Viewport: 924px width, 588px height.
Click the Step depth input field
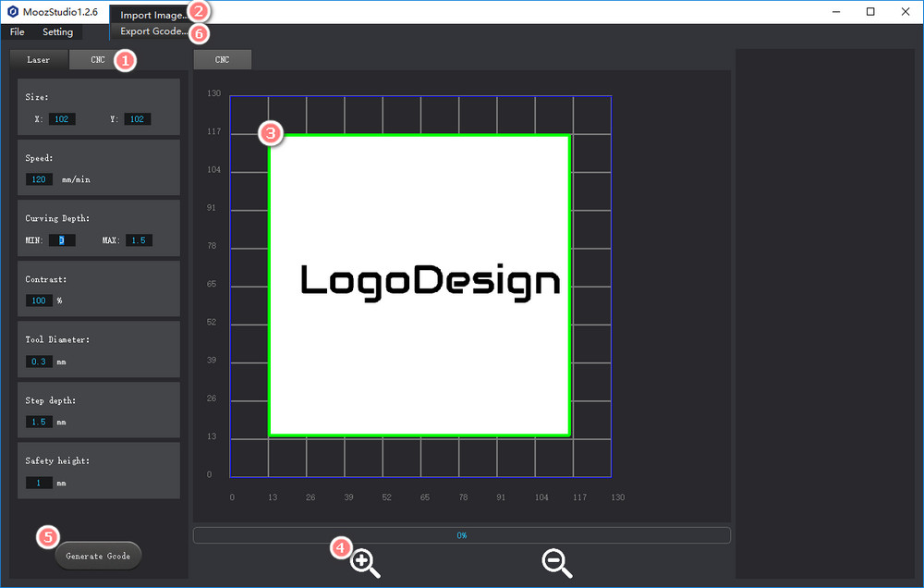pyautogui.click(x=40, y=422)
